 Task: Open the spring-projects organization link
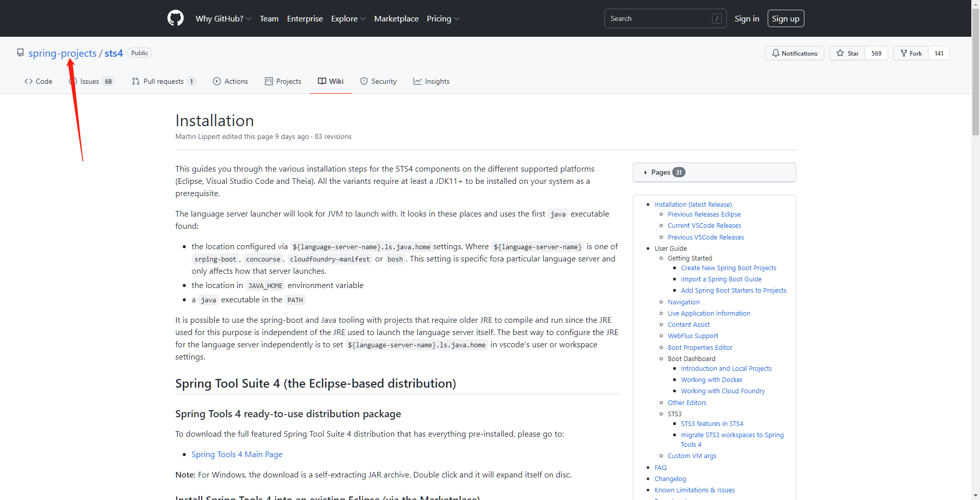(62, 53)
